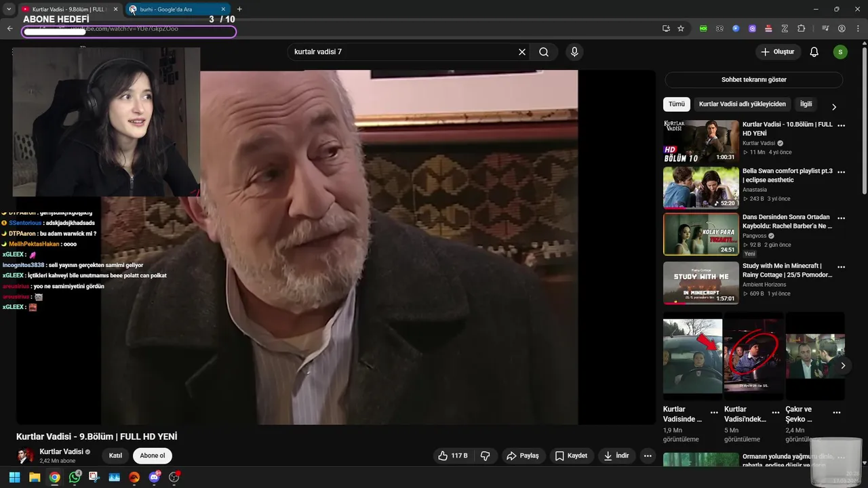868x488 pixels.
Task: Open the EA app from the taskbar
Action: [x=134, y=477]
